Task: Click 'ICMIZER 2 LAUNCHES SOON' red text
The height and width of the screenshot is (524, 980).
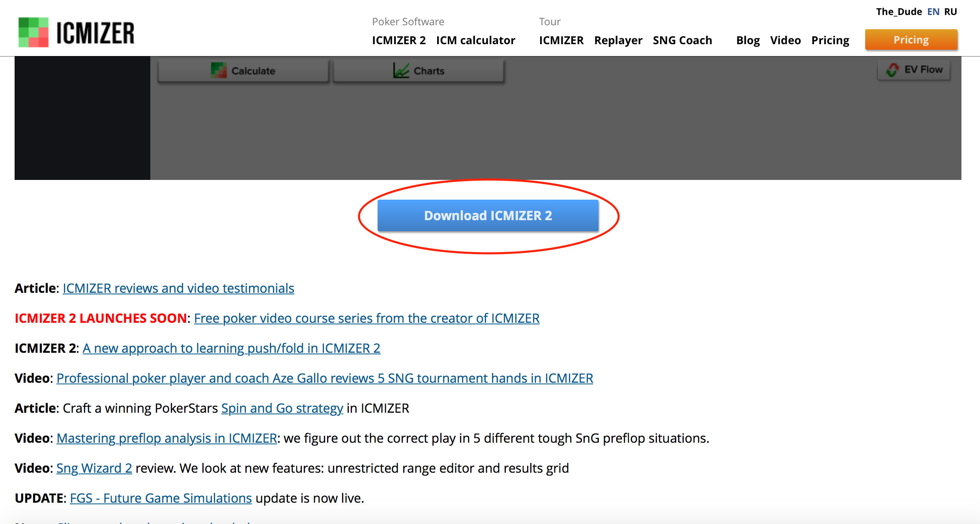Action: click(101, 318)
